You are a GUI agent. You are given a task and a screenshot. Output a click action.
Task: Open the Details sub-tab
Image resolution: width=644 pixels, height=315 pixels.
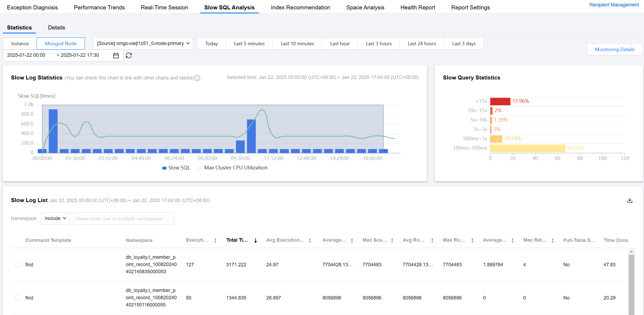[x=56, y=28]
